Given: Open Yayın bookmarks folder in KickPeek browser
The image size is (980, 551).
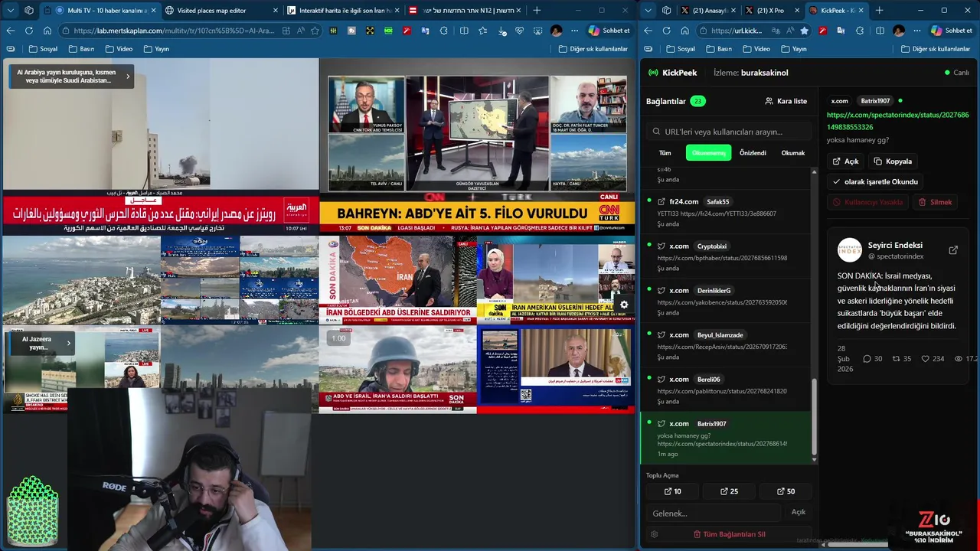Looking at the screenshot, I should [x=794, y=49].
